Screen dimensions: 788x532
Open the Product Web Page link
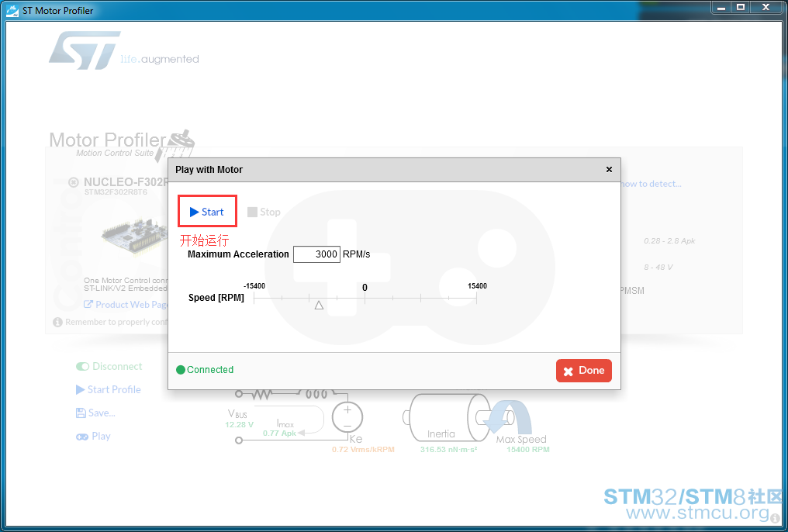(125, 305)
